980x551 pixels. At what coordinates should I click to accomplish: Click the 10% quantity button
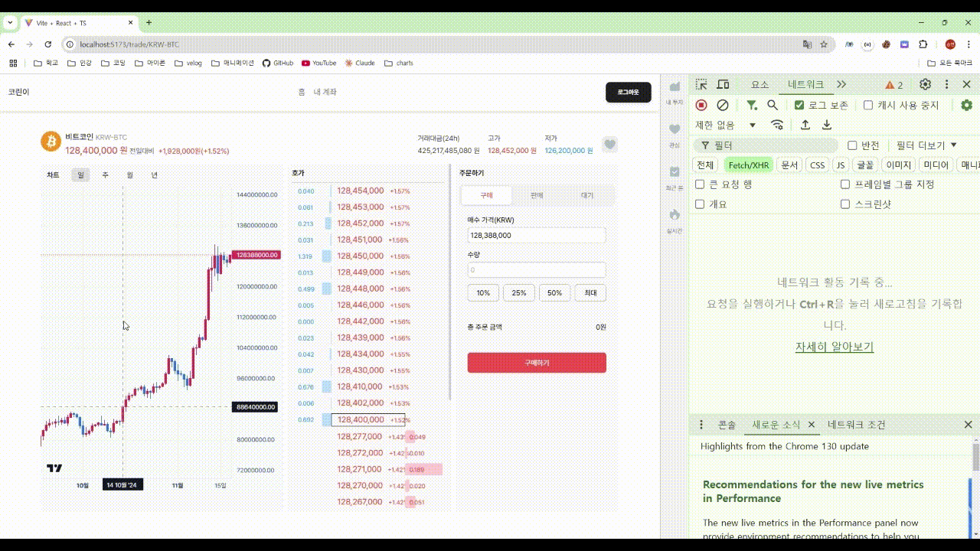point(483,293)
